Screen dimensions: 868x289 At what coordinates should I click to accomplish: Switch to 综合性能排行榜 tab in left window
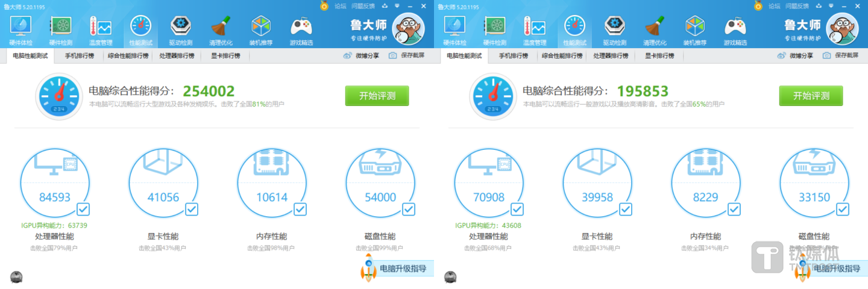128,56
